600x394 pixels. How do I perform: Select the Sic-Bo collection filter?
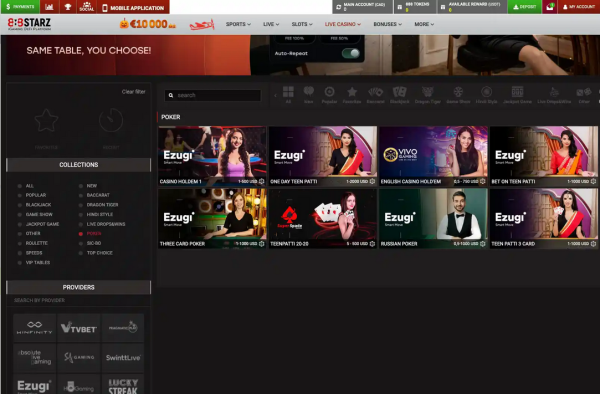pos(90,243)
